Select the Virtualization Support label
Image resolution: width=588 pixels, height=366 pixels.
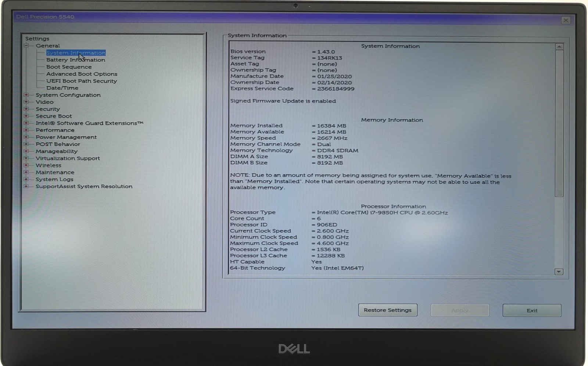tap(68, 158)
